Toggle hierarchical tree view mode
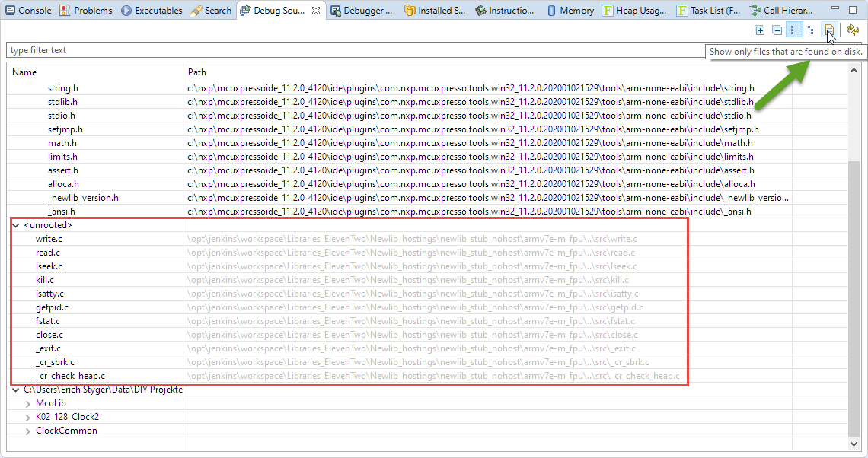 click(x=812, y=30)
